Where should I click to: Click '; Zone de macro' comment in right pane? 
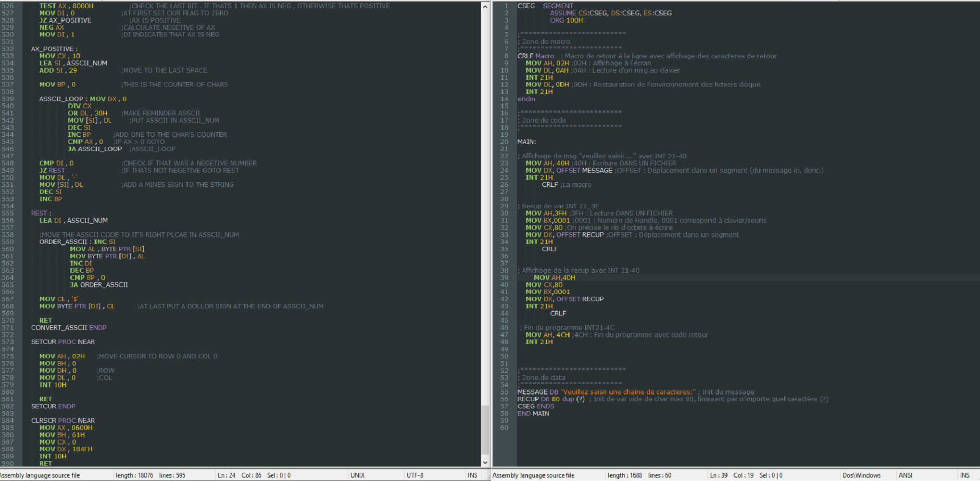(x=544, y=41)
